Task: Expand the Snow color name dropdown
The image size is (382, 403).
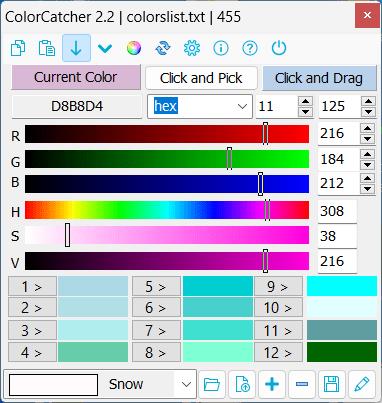Action: [x=186, y=384]
